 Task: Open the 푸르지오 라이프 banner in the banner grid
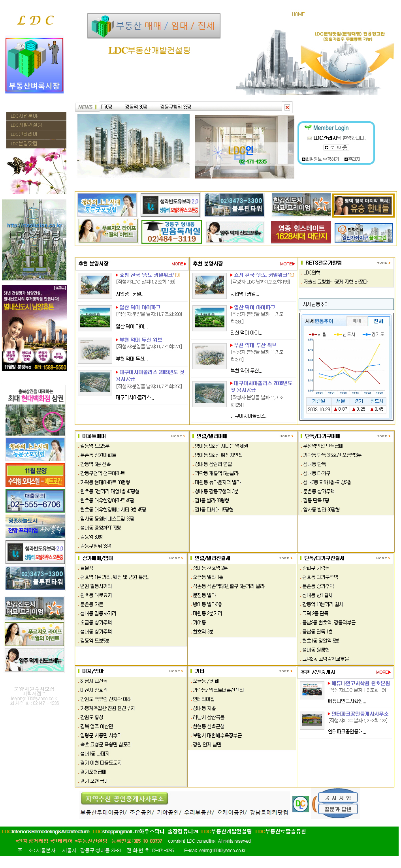[x=108, y=231]
